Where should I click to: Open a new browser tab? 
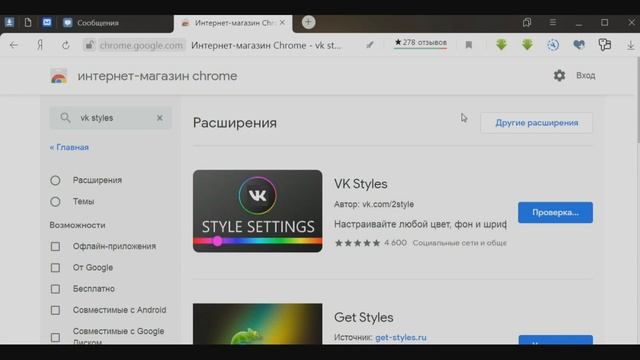point(309,22)
